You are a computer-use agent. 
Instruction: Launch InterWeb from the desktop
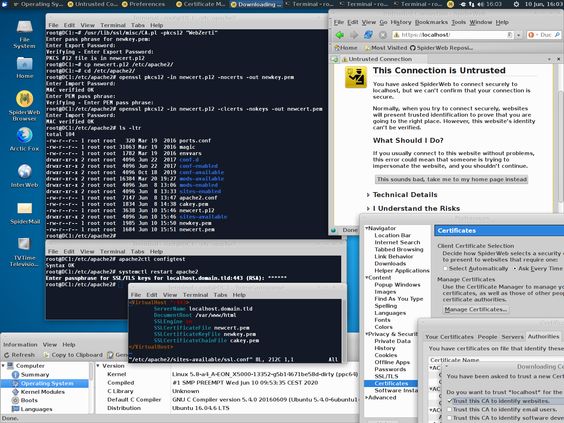tap(24, 172)
